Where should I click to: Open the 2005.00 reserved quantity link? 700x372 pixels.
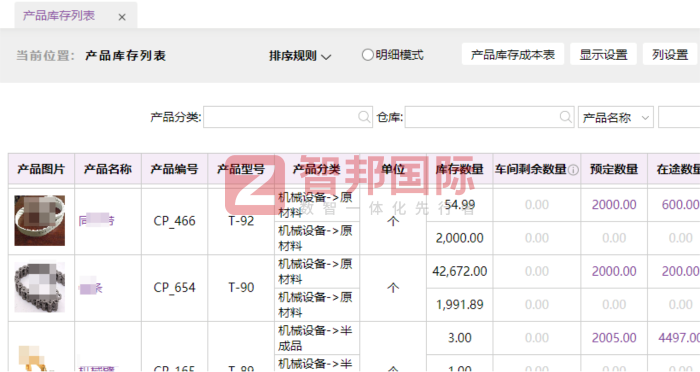pos(614,338)
